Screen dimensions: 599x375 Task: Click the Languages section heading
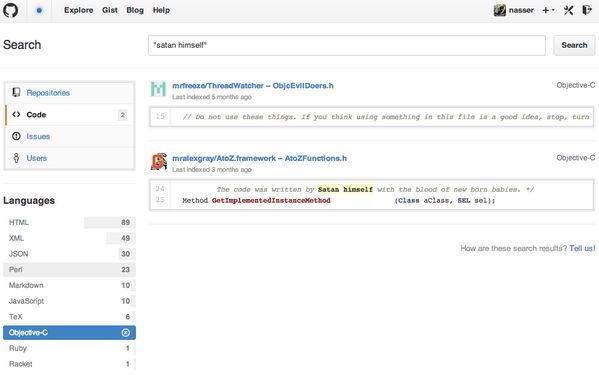coord(29,200)
